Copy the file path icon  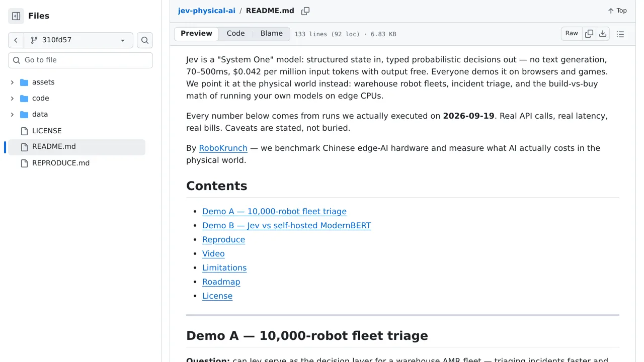pyautogui.click(x=305, y=11)
